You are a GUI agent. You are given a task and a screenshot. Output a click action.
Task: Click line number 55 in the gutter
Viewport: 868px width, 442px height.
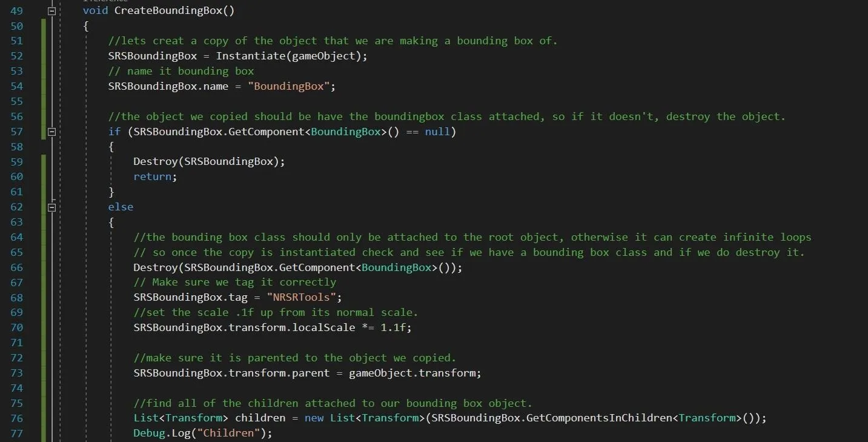[x=16, y=101]
